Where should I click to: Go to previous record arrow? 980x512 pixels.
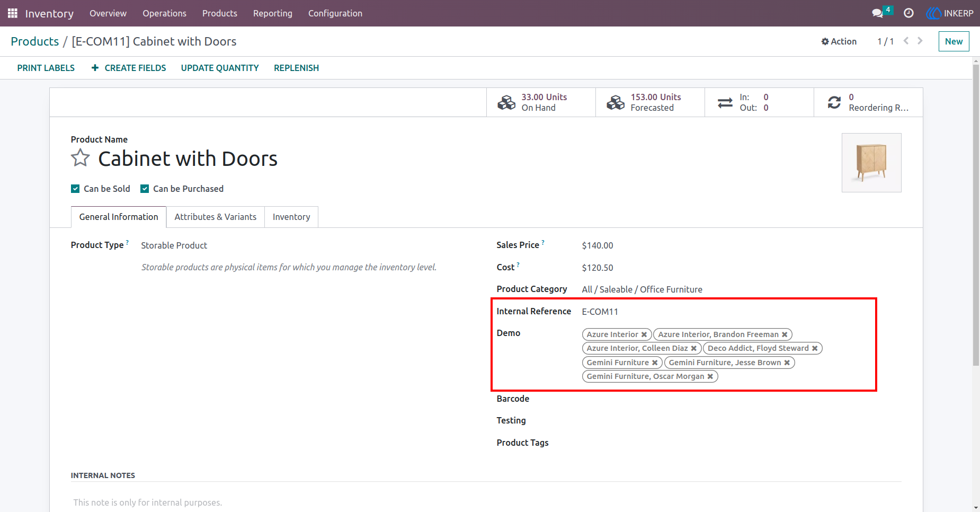click(906, 41)
